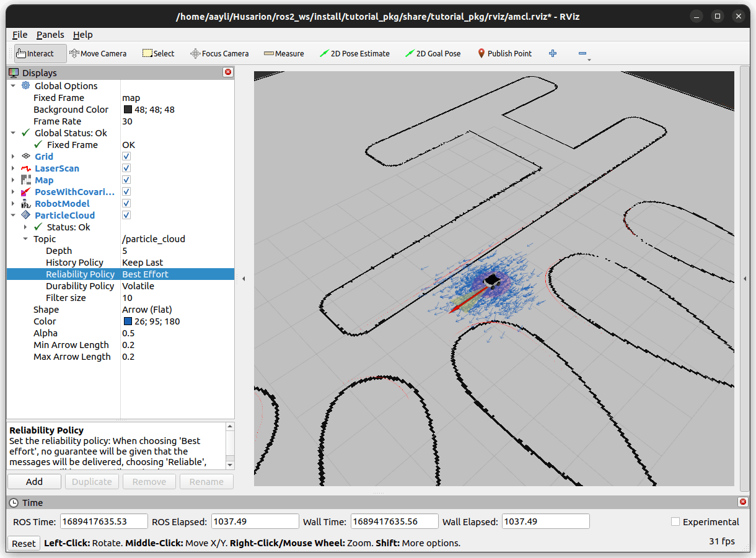Disable the LaserScan display checkbox
Screen dimensions: 756x558
pos(126,168)
